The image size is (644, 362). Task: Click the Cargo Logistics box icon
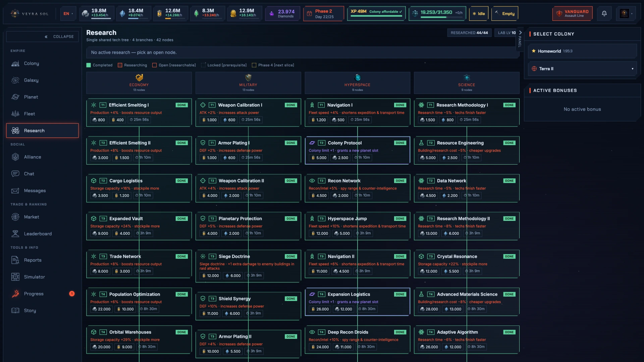tap(94, 181)
